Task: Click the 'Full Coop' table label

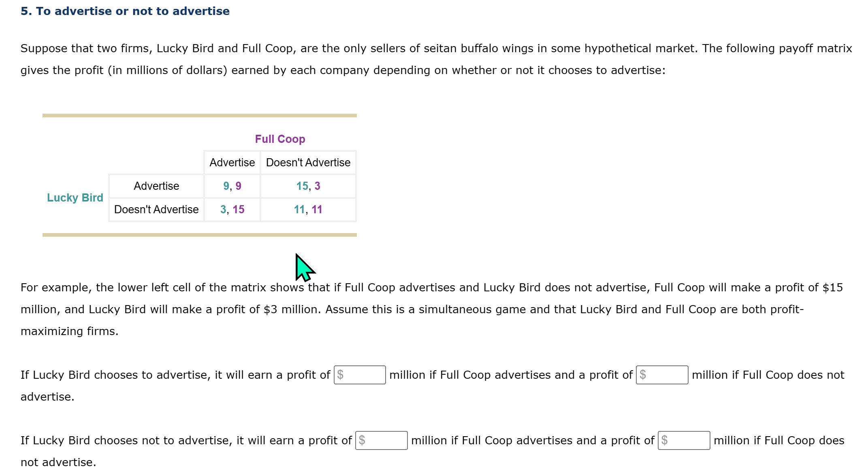Action: [x=280, y=139]
